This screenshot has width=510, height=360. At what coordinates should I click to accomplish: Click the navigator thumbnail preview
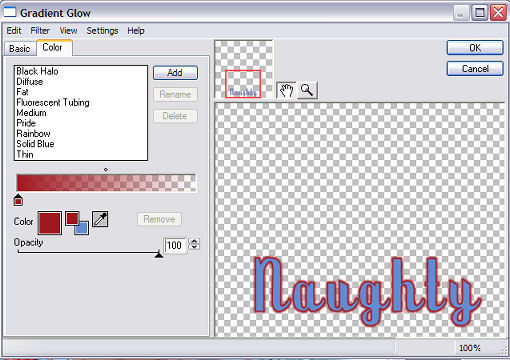[244, 69]
